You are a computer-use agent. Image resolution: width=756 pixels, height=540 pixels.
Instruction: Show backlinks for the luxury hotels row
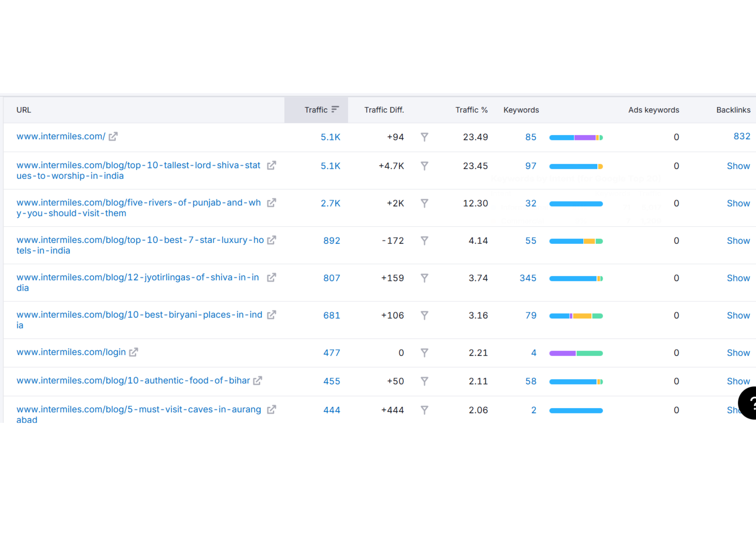click(738, 240)
